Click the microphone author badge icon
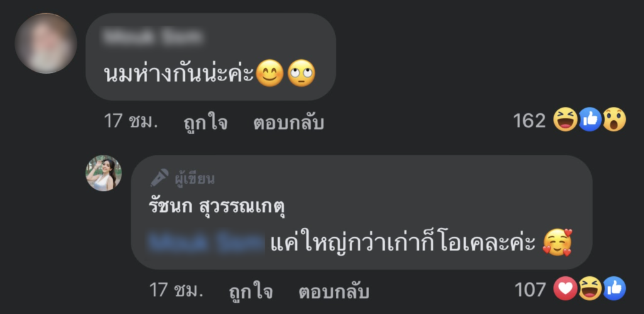The image size is (644, 314). (x=159, y=178)
